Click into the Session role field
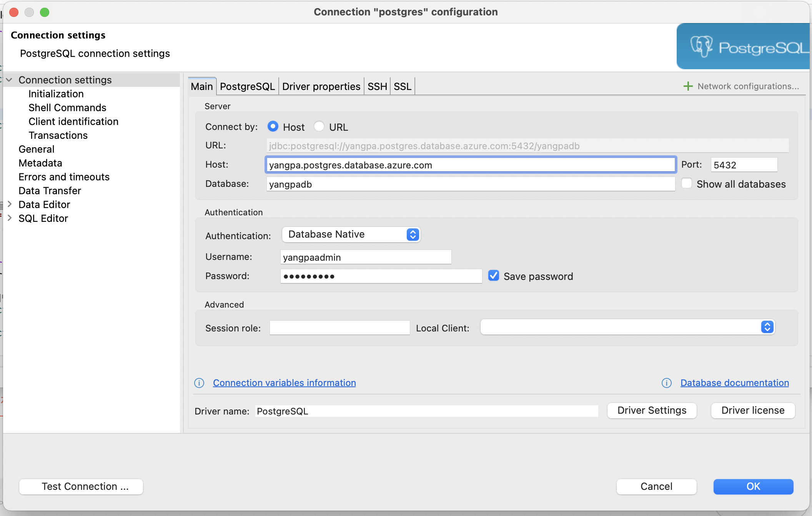 click(x=339, y=328)
